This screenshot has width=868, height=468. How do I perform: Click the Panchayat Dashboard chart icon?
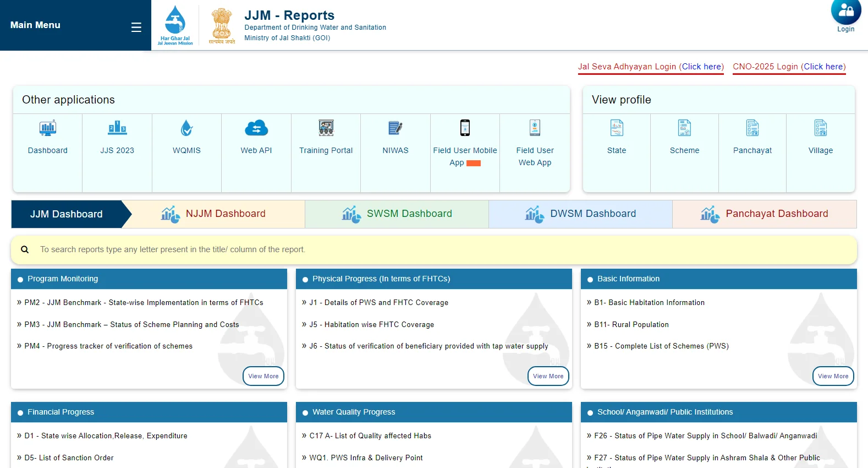710,214
